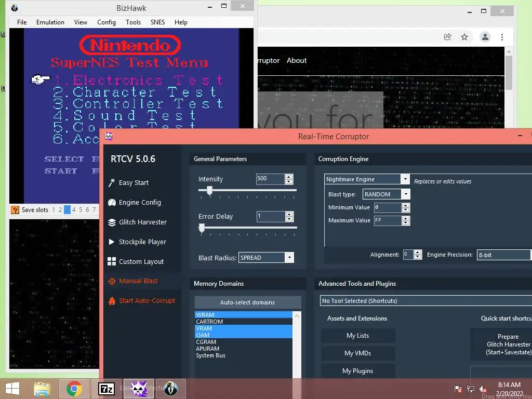Click muted volume tray icon
Viewport: 532px width, 399px height.
coord(483,389)
